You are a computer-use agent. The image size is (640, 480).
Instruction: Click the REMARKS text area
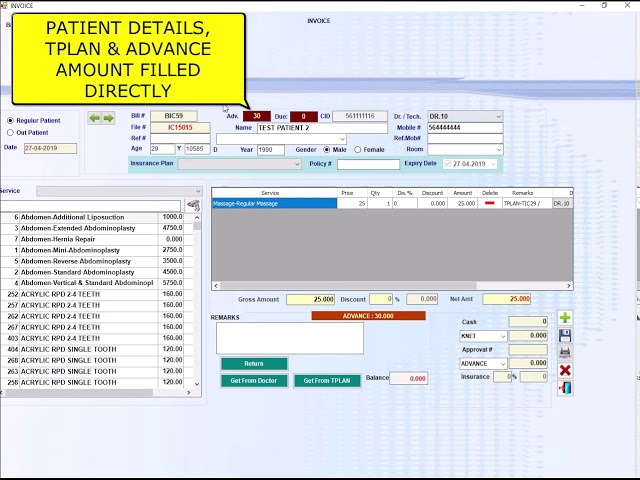[290, 338]
